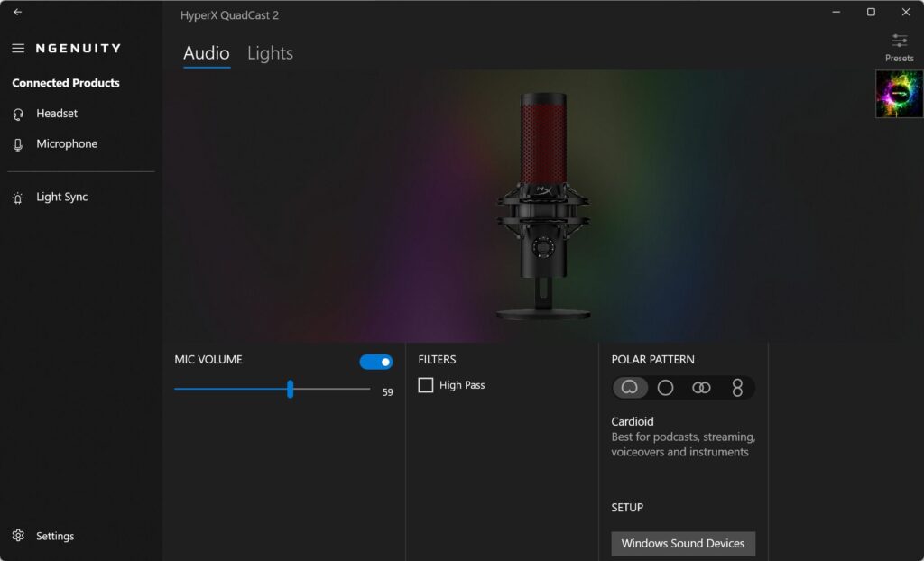Click the High Pass label text
Viewport: 924px width, 561px height.
point(462,385)
